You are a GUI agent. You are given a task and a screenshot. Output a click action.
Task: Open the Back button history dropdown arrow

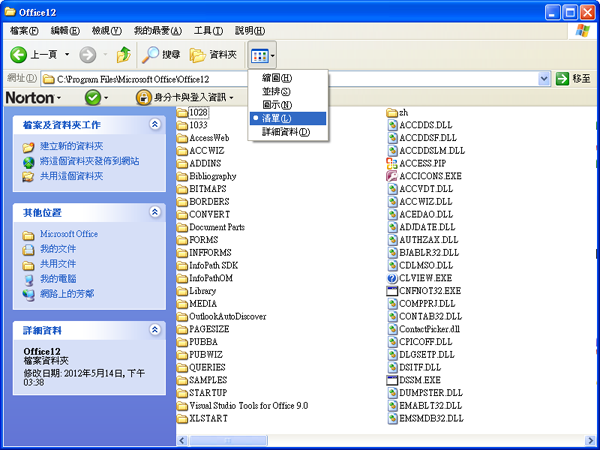pyautogui.click(x=67, y=55)
